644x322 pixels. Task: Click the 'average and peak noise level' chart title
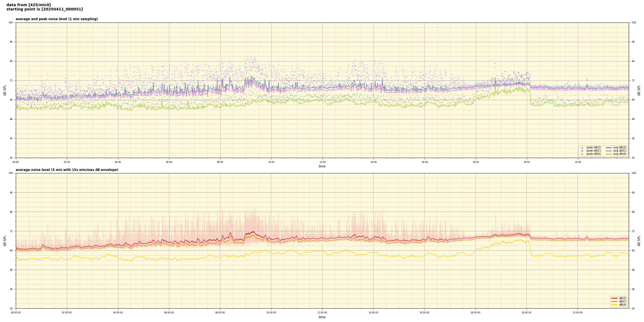point(57,19)
